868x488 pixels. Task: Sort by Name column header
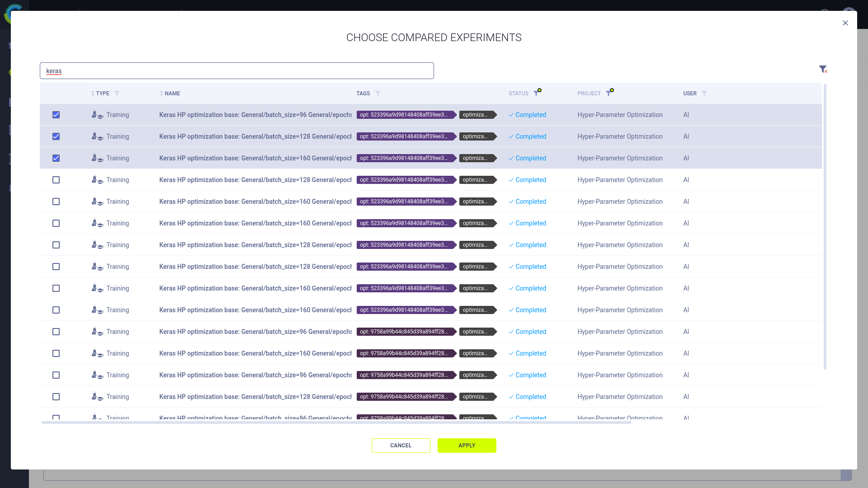tap(172, 94)
